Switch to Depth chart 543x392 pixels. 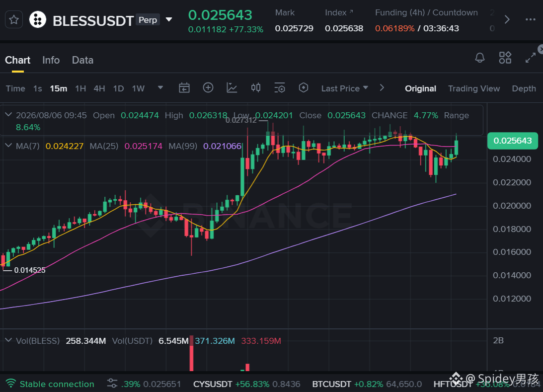(524, 88)
